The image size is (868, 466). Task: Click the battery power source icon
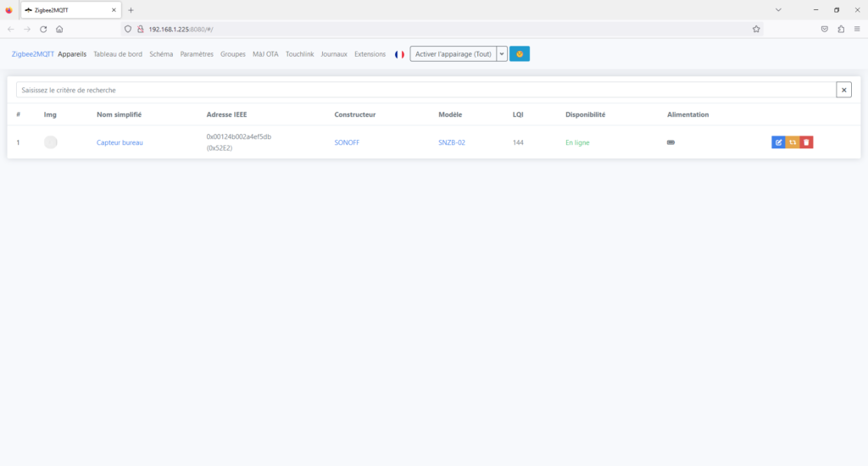pos(671,142)
